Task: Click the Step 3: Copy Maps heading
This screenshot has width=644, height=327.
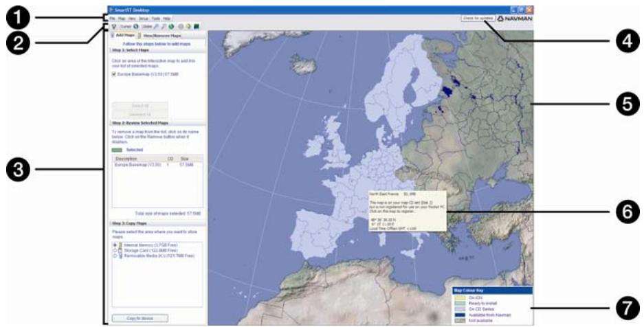Action: [129, 223]
